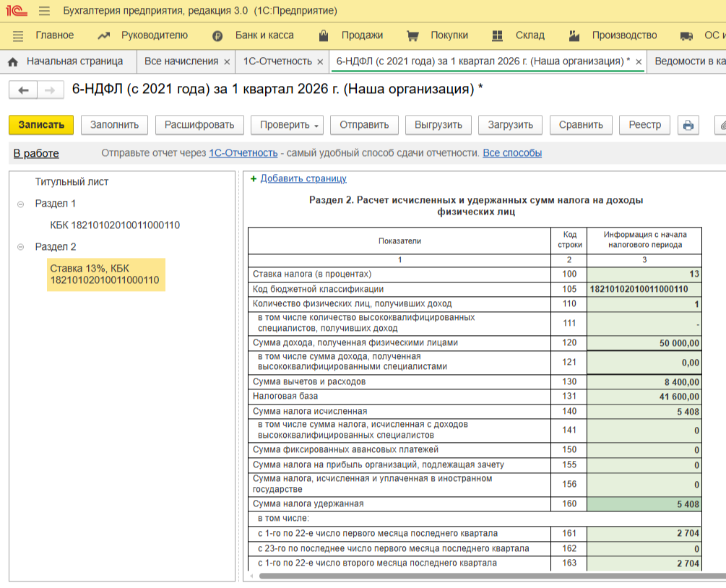Screen dimensions: 726x588
Task: Click the Покупки shopping cart icon
Action: pyautogui.click(x=412, y=35)
